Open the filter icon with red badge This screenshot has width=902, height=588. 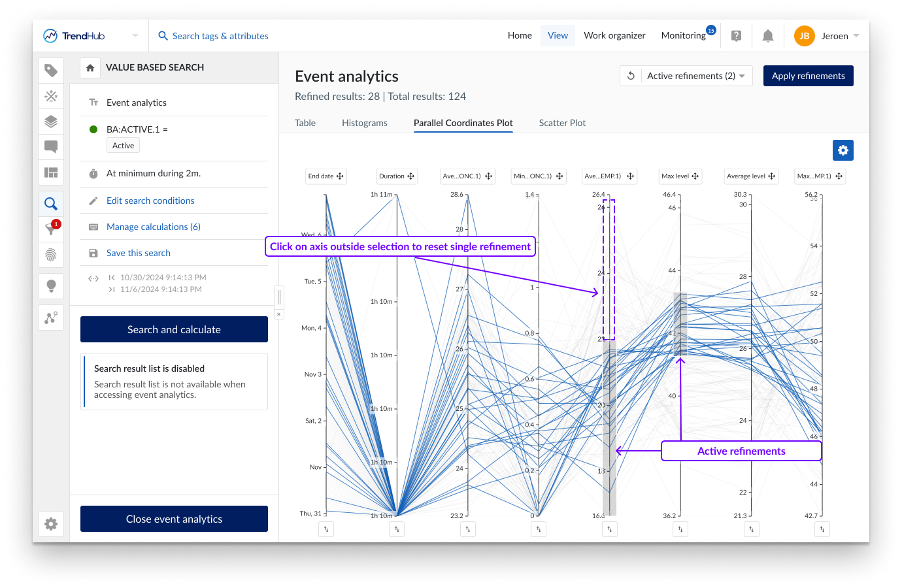point(51,229)
